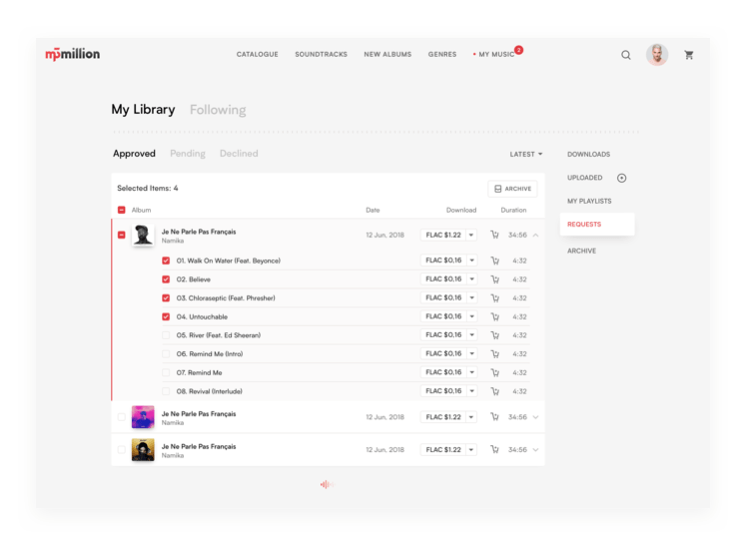The width and height of the screenshot is (748, 546).
Task: Add Revival (Interlude) to cart
Action: (494, 391)
